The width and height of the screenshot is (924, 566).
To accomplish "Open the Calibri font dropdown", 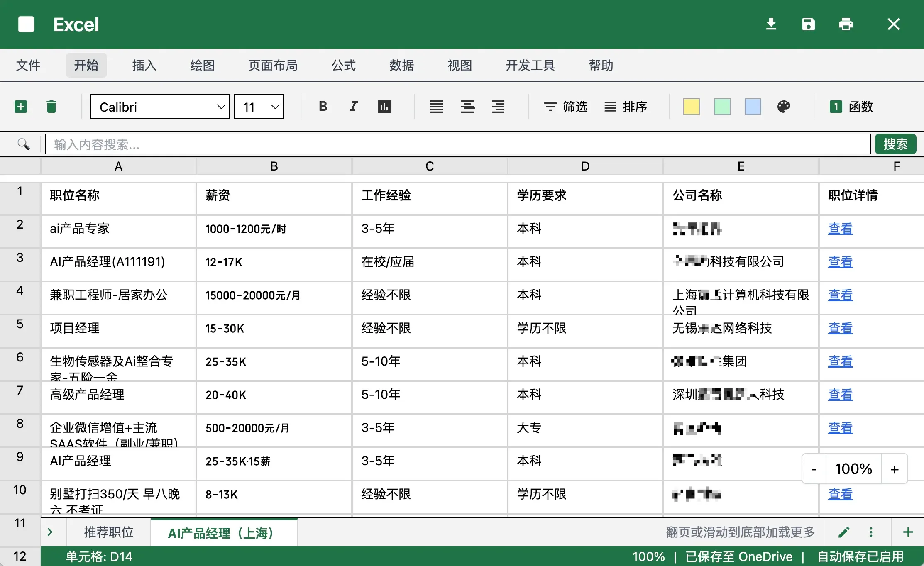I will coord(160,107).
